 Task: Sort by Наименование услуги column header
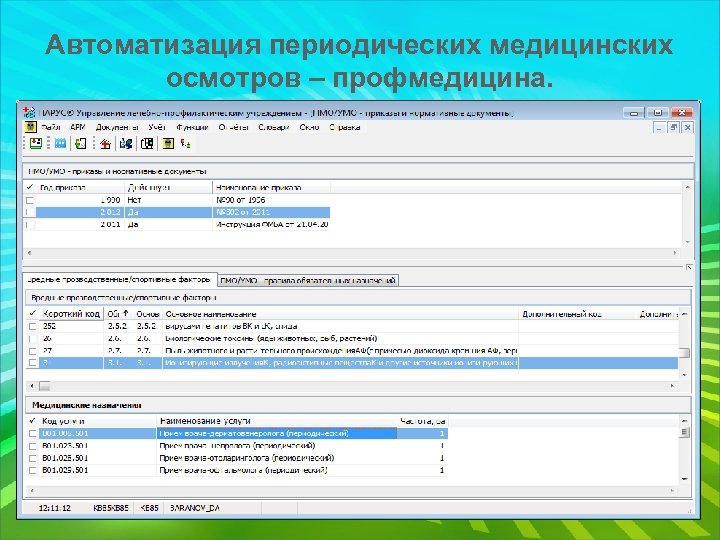tap(277, 421)
